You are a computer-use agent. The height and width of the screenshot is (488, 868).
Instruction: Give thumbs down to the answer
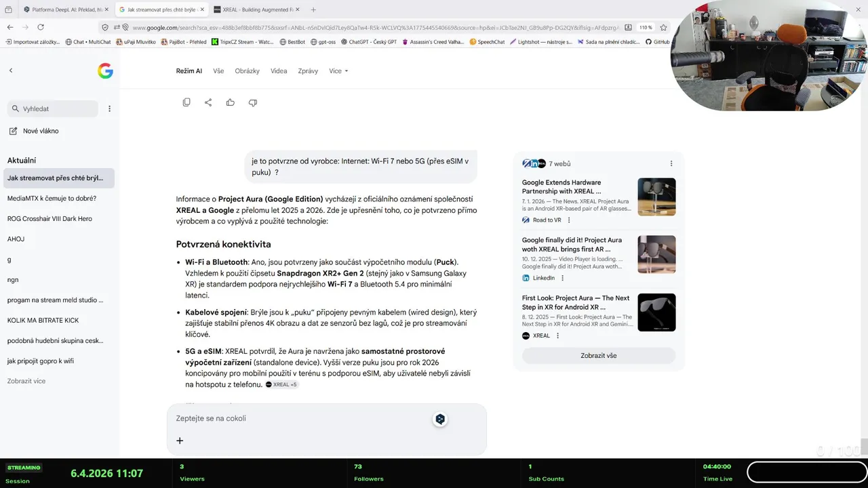tap(253, 102)
